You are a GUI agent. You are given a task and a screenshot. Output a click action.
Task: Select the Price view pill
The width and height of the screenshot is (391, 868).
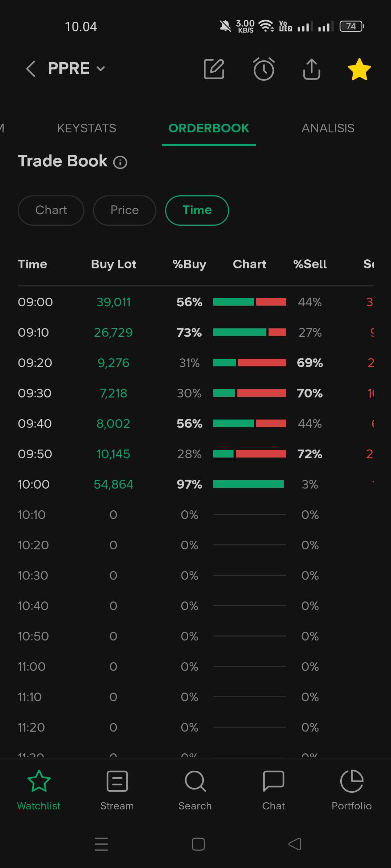(125, 210)
